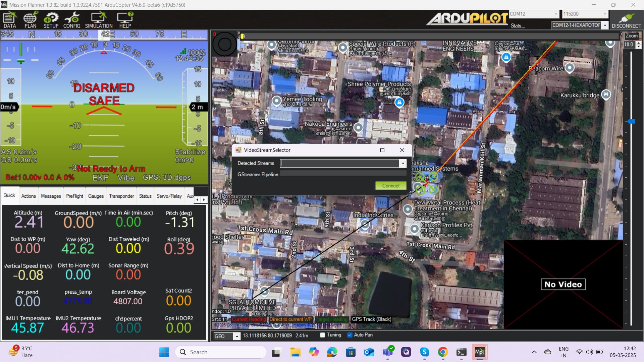Switch to the Gauges tab

coord(96,196)
